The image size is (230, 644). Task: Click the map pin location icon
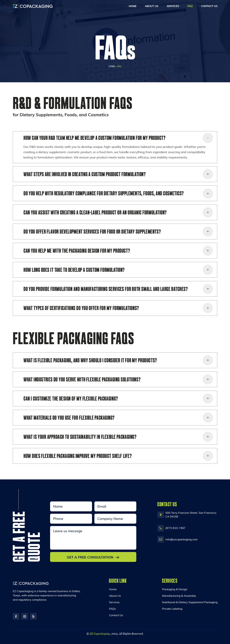pos(160,515)
